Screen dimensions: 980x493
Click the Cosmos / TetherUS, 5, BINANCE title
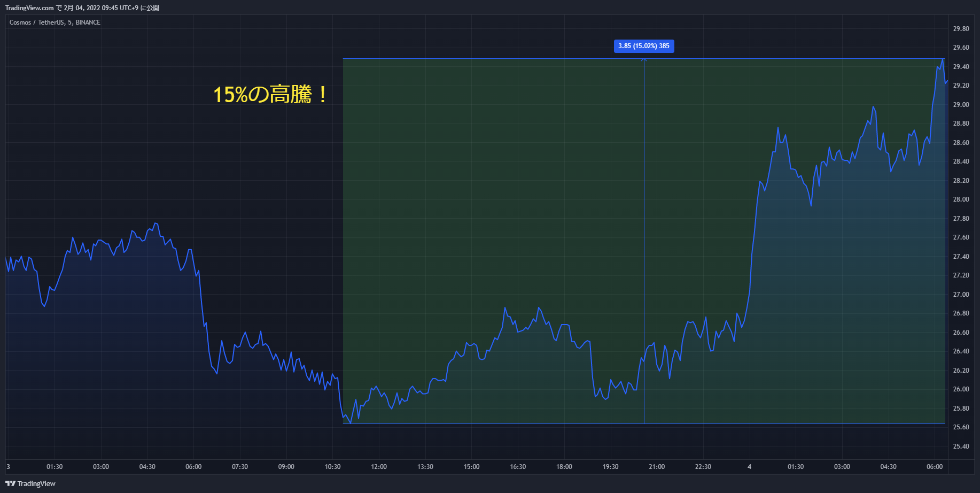[x=55, y=22]
